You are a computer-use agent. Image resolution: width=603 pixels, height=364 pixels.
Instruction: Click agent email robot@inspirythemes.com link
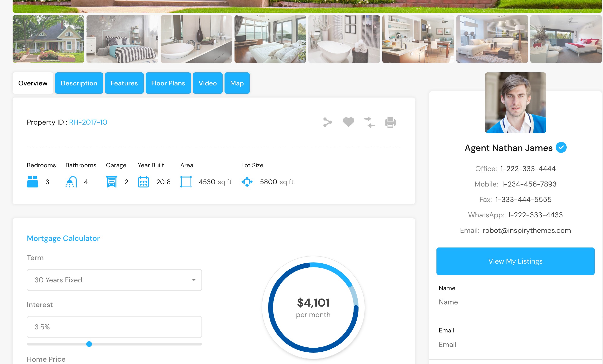click(526, 230)
